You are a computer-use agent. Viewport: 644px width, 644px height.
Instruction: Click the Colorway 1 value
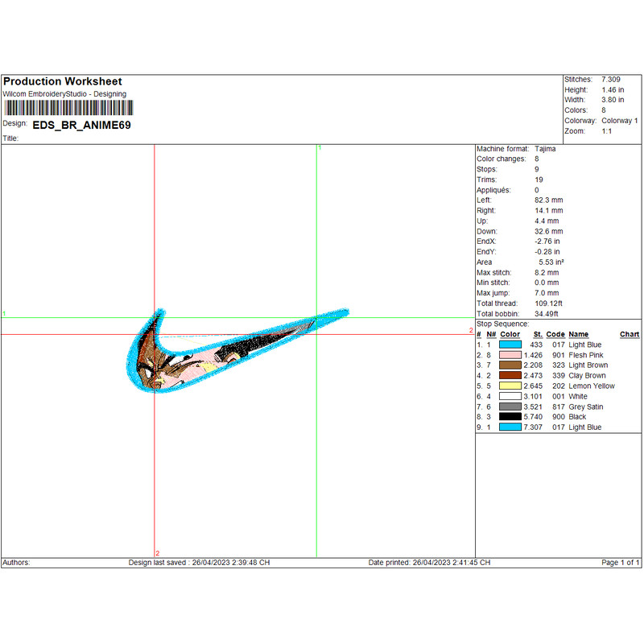tap(619, 121)
